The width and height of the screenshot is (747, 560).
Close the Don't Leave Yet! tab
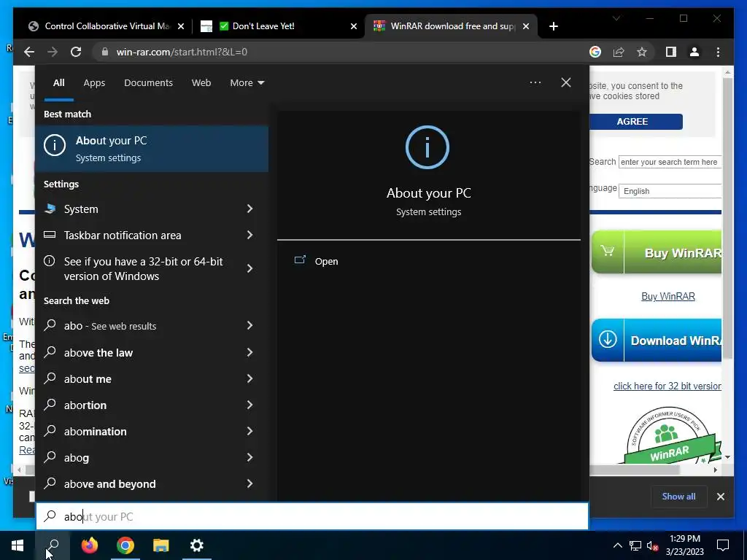click(354, 26)
